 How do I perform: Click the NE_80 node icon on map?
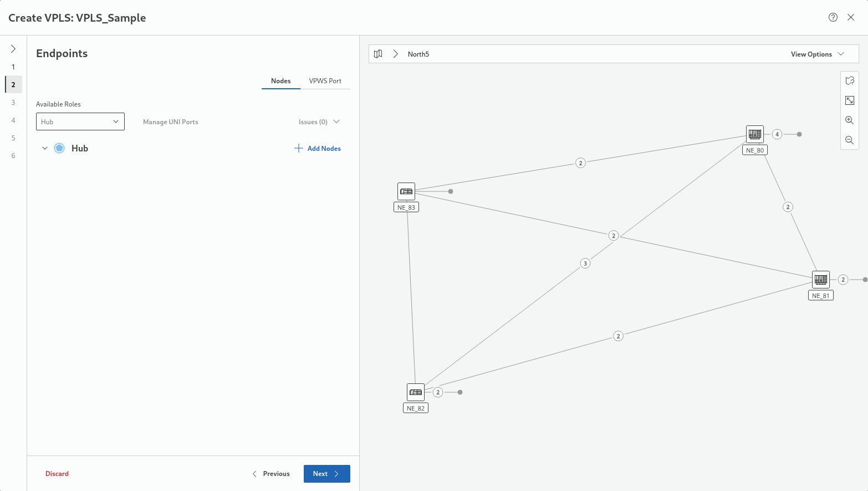[754, 134]
